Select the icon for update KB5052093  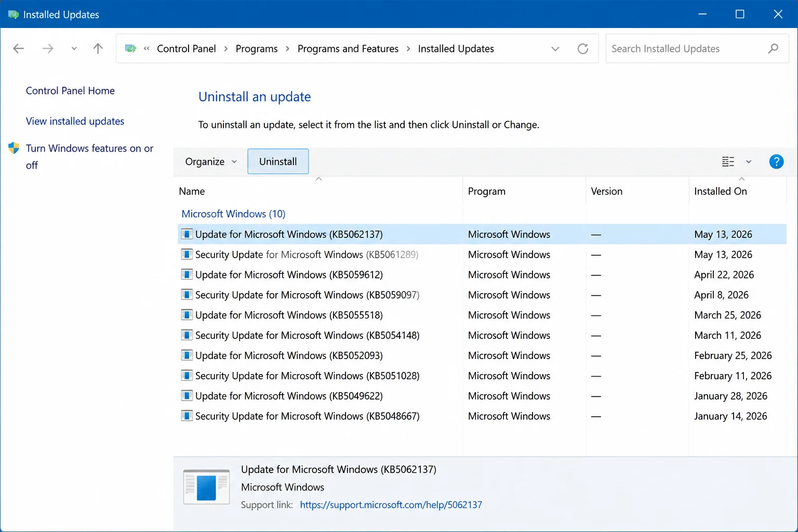tap(187, 355)
